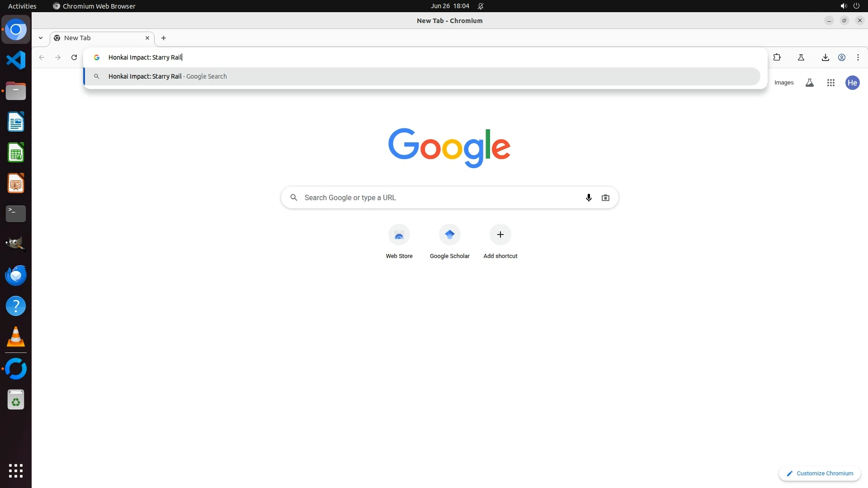This screenshot has height=488, width=868.
Task: Reload the page with refresh icon
Action: click(x=74, y=57)
